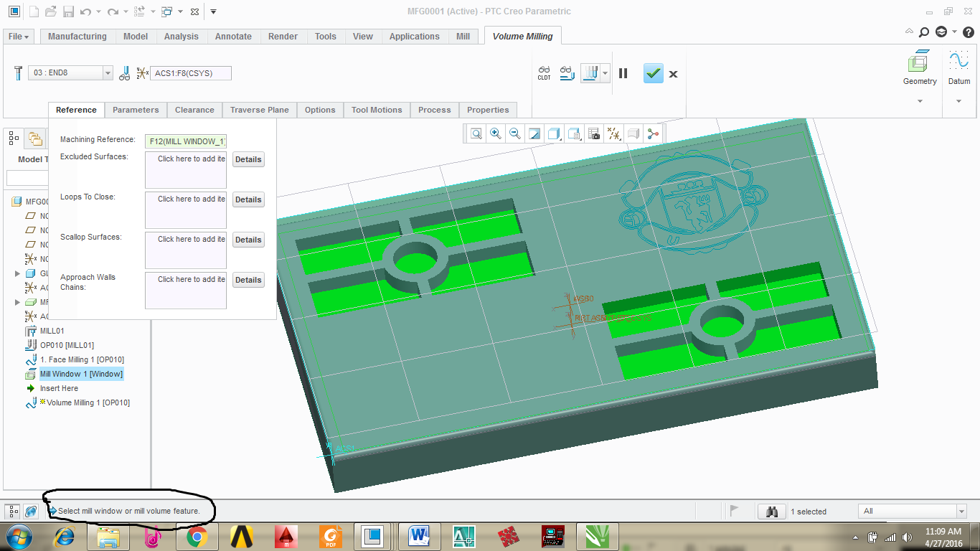Screen dimensions: 980x551
Task: Open the Process panel tab
Action: (435, 110)
